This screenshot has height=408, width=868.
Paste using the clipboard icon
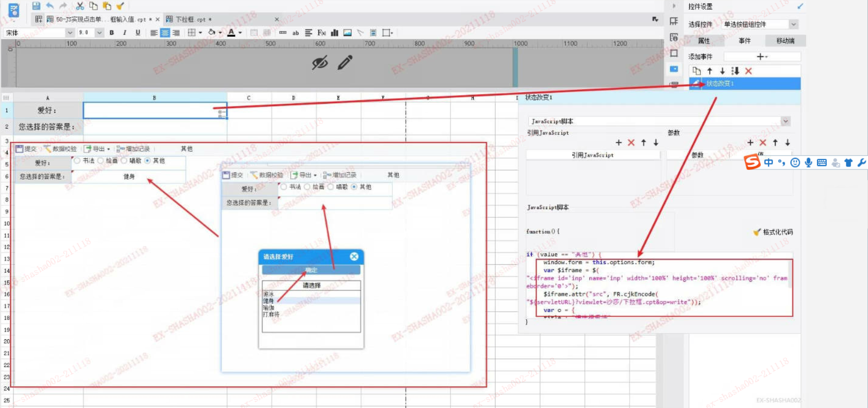(107, 6)
